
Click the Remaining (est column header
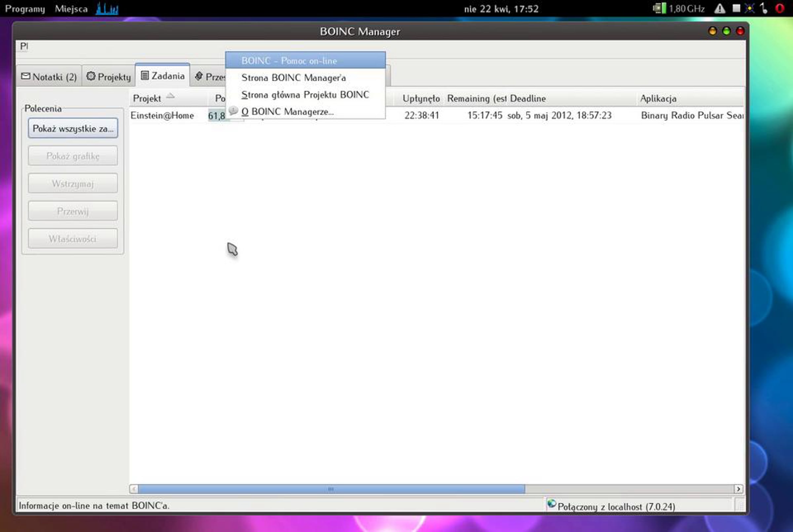point(476,98)
